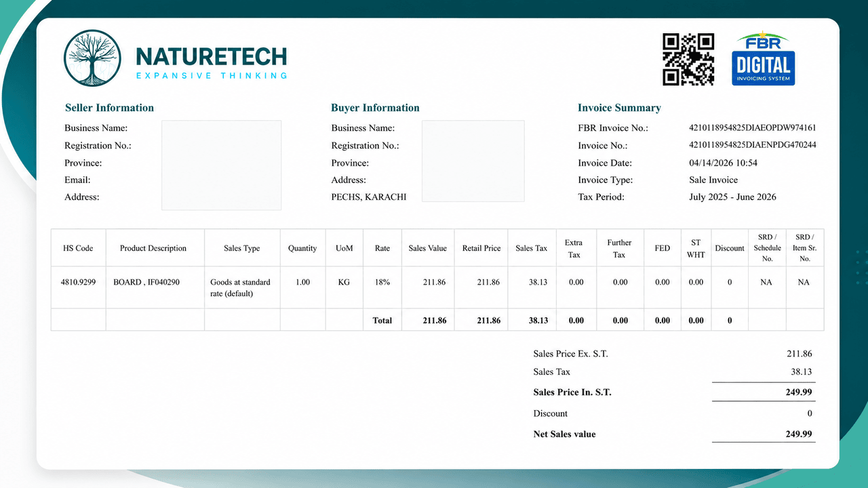Click Sales Price In. S.T. summary label
Viewport: 868px width, 488px height.
click(572, 392)
